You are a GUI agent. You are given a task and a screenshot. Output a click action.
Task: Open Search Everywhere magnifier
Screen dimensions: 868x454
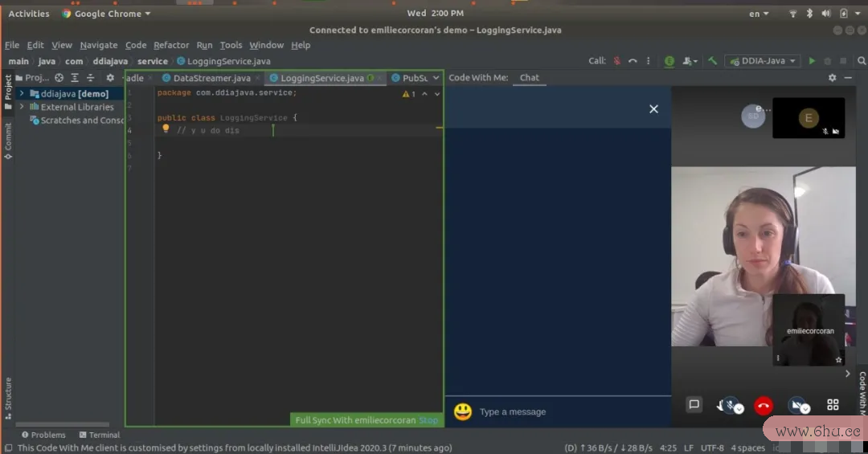tap(862, 61)
